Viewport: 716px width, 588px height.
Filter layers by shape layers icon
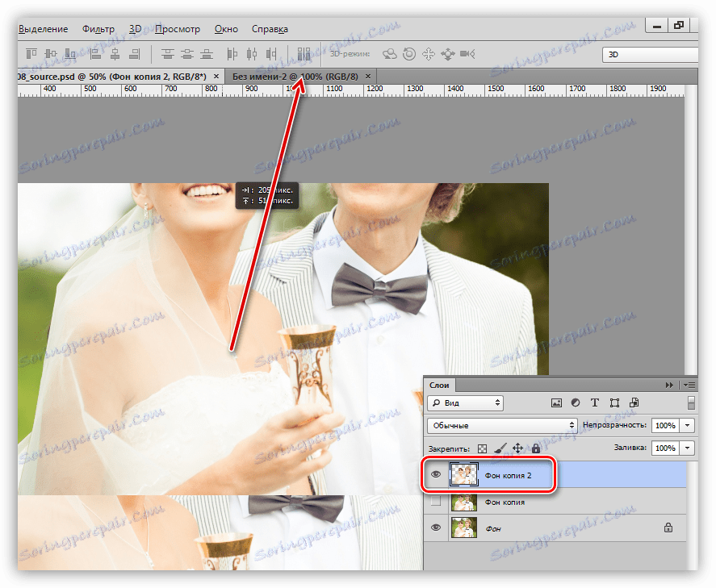click(x=614, y=402)
